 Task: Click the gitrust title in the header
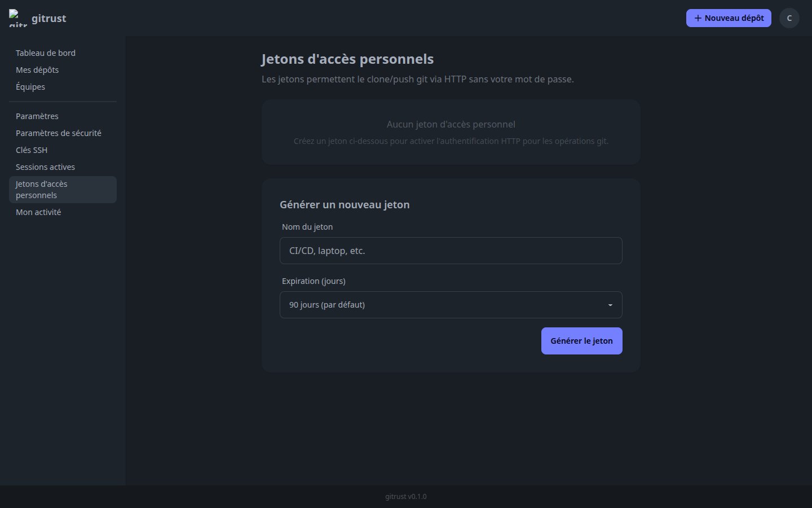click(49, 17)
